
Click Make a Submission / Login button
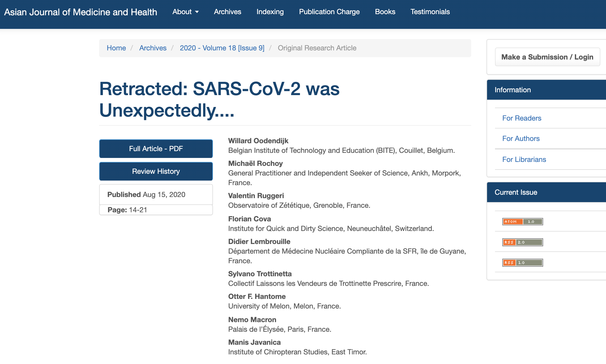[x=547, y=57]
